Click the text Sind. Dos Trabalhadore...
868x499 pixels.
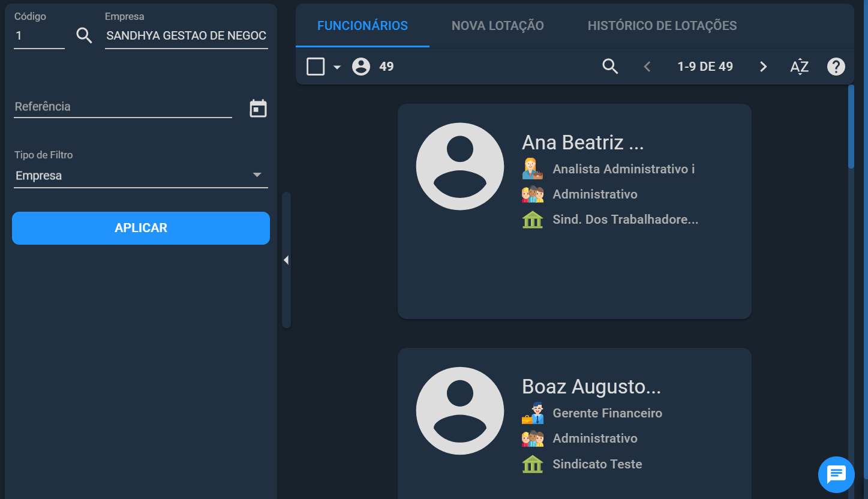626,220
